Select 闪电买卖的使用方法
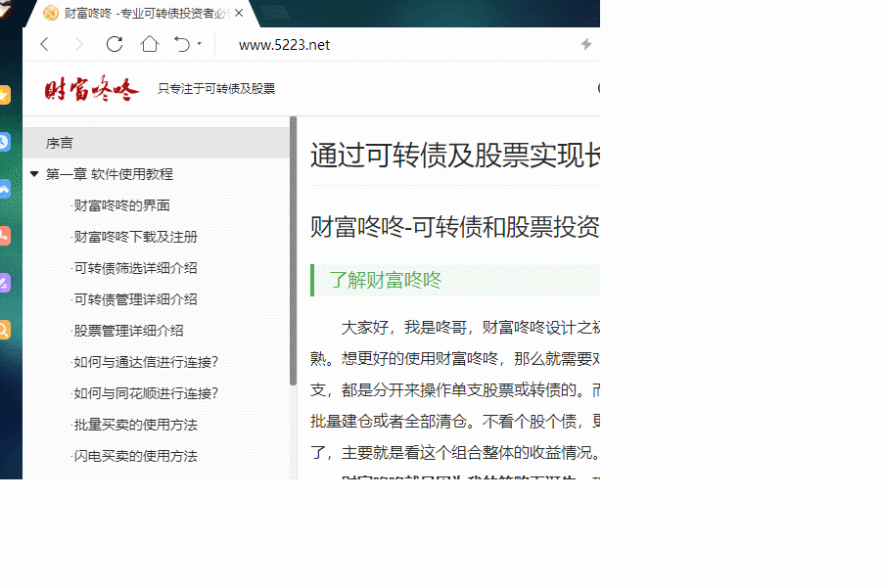 135,456
